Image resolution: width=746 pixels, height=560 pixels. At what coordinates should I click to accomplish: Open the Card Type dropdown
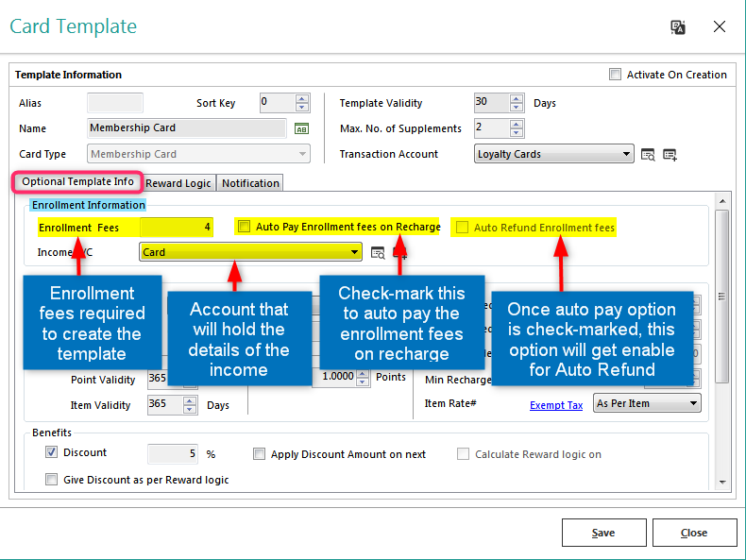198,154
